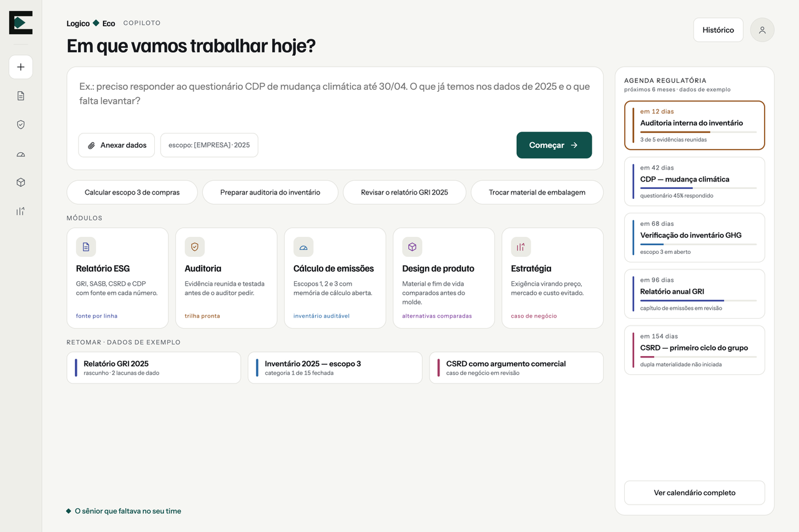Click the Design de produto cube icon
Viewport: 799px width, 532px height.
412,247
